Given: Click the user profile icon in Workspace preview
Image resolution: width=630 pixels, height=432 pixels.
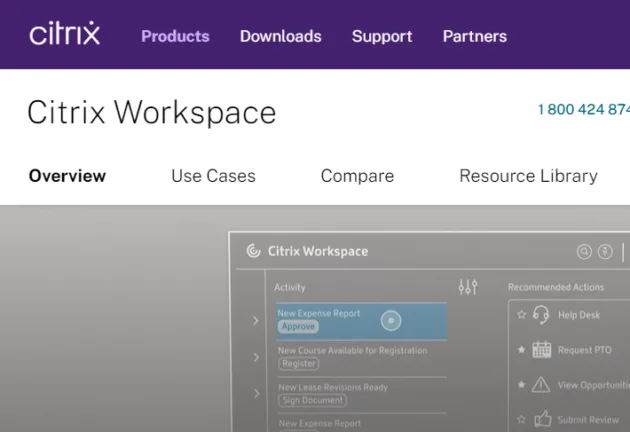Looking at the screenshot, I should [605, 252].
